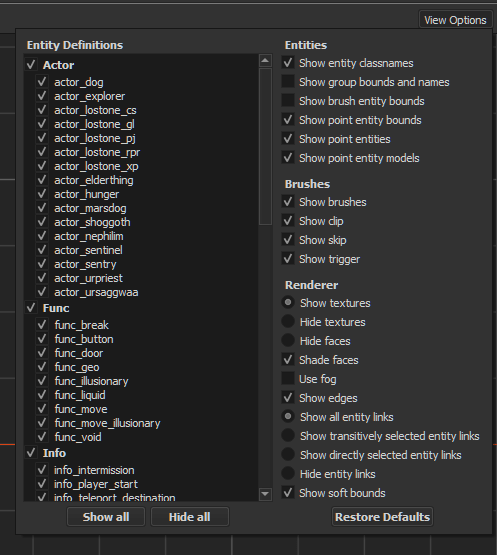This screenshot has height=555, width=497.
Task: Click the Hide all button
Action: [x=190, y=517]
